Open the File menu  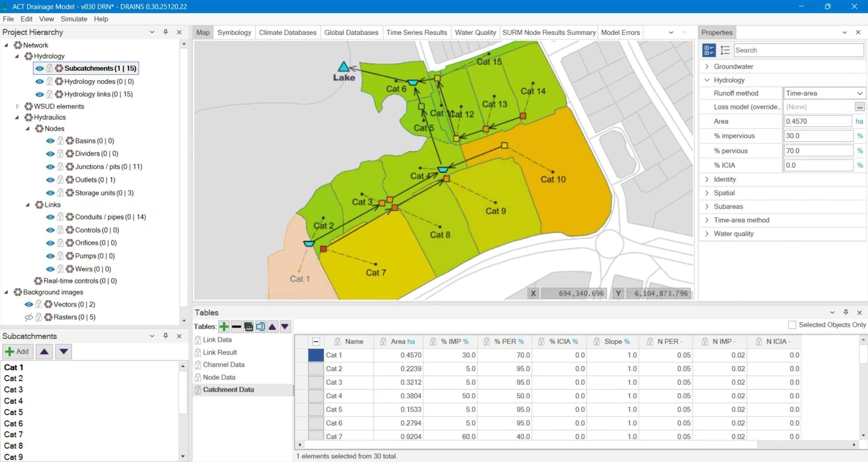8,19
